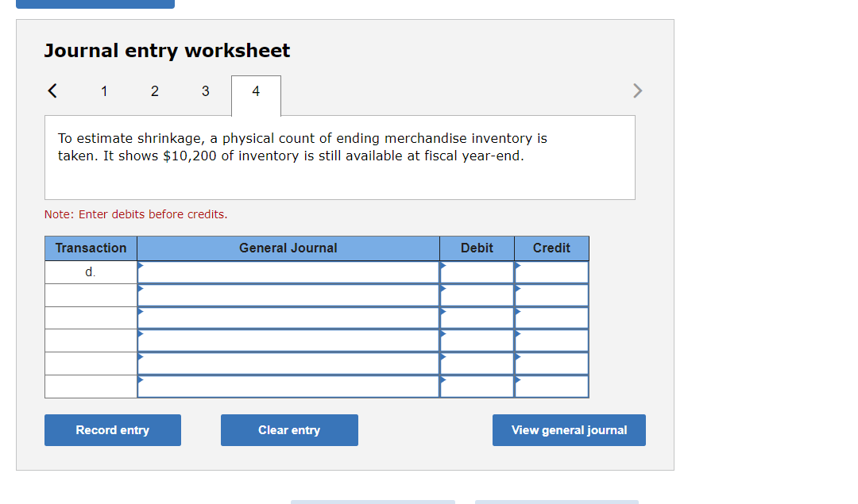Click the blue button at the top of the page

[x=95, y=3]
